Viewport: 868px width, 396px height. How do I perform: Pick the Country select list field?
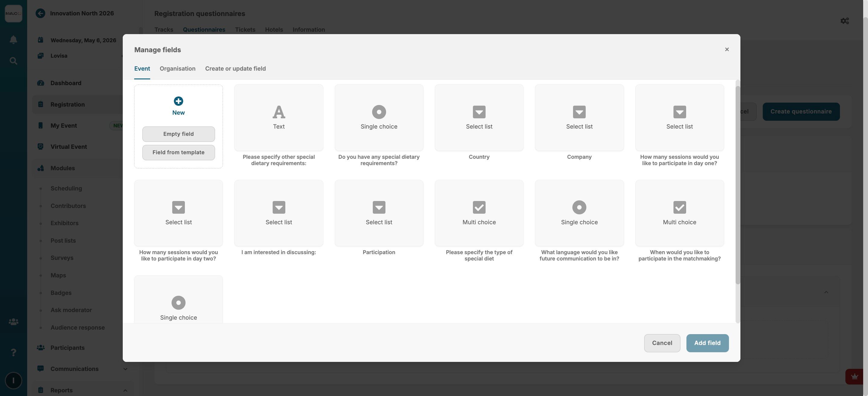(x=479, y=118)
